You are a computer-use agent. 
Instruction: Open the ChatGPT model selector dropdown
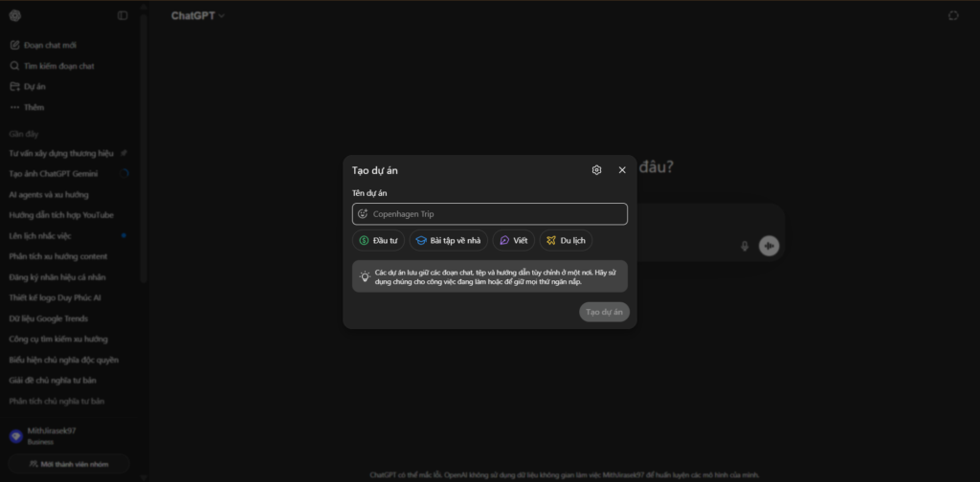[197, 15]
